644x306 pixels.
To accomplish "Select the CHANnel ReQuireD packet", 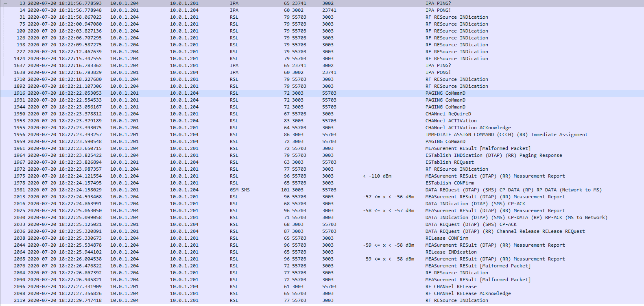I will pyautogui.click(x=448, y=114).
